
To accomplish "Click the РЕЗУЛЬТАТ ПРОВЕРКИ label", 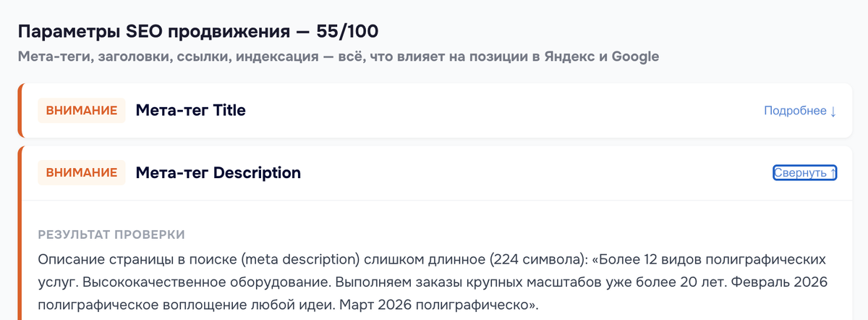I will tap(111, 235).
